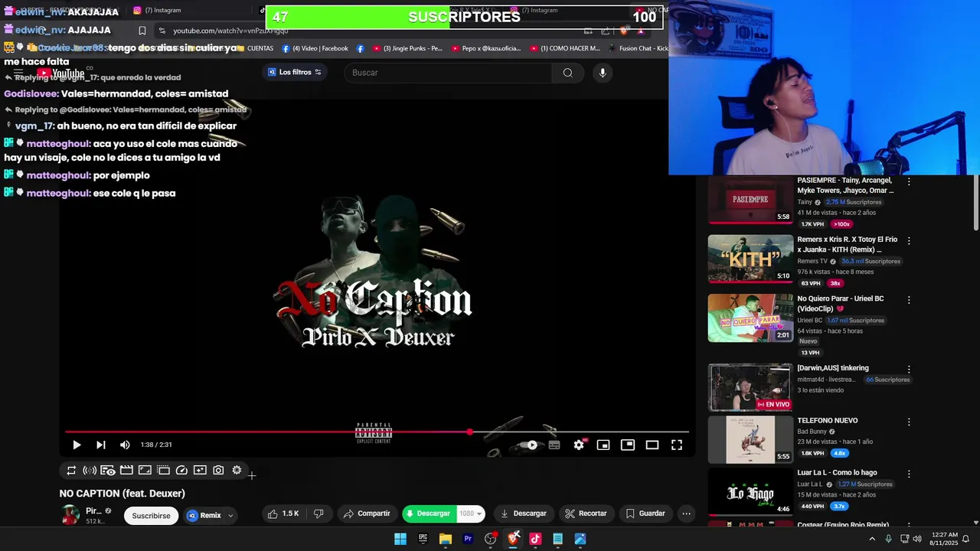
Task: Open playback speed gauge icon
Action: pos(181,471)
